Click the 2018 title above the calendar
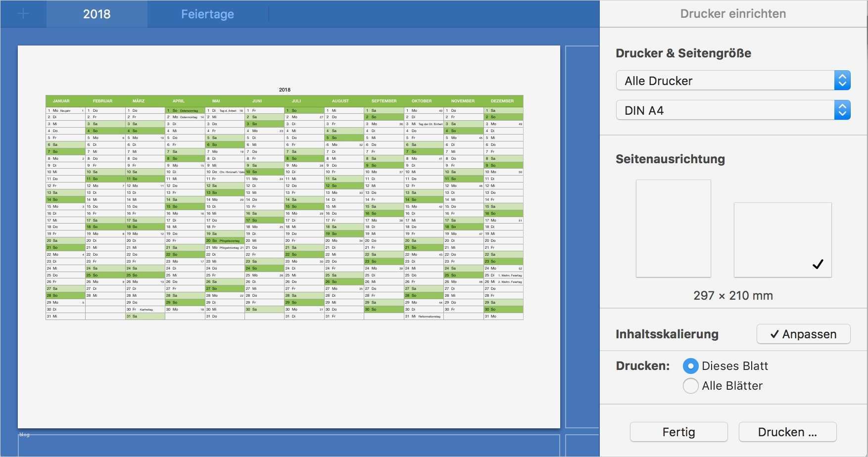This screenshot has width=868, height=457. click(x=285, y=90)
